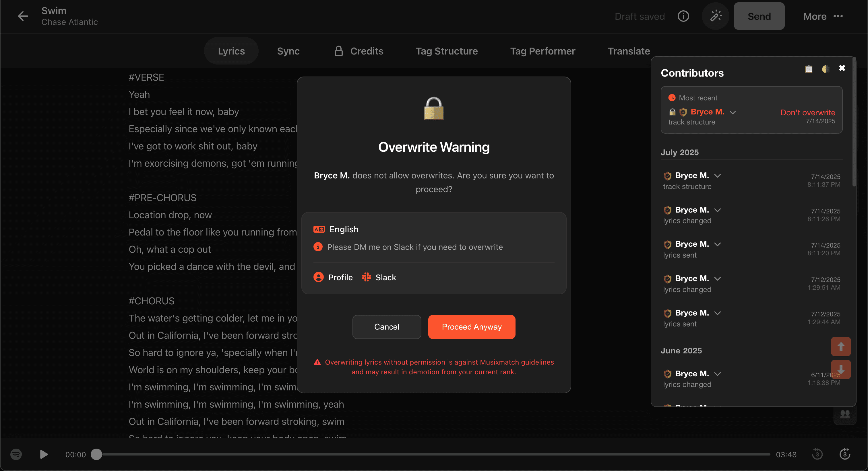This screenshot has height=471, width=868.
Task: Expand Bryce M. lyrics changed 1:29:51 AM
Action: (x=717, y=279)
